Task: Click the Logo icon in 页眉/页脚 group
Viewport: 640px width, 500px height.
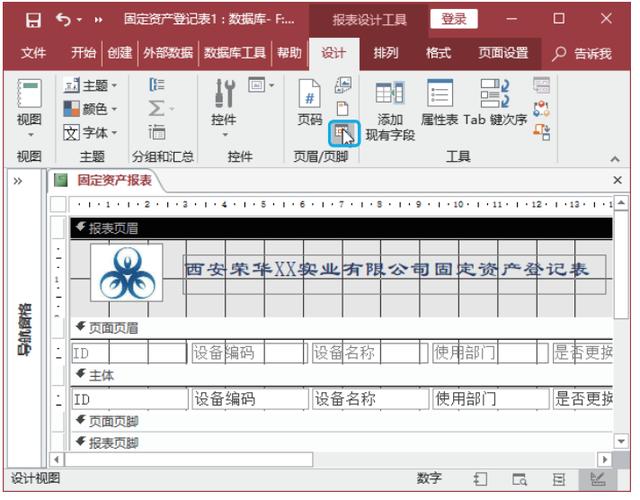Action: point(343,84)
